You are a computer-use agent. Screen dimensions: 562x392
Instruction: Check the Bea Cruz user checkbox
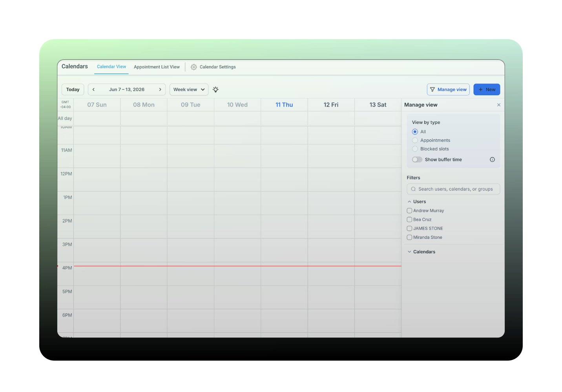[x=409, y=220]
